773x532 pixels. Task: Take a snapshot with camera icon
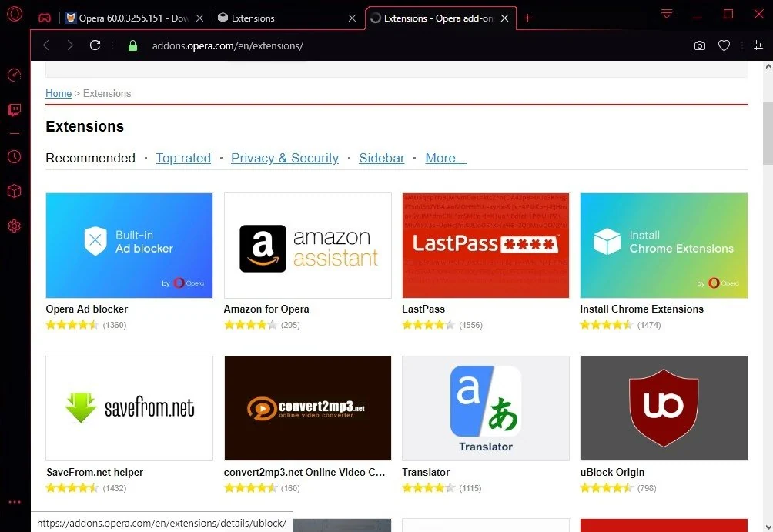click(x=700, y=46)
